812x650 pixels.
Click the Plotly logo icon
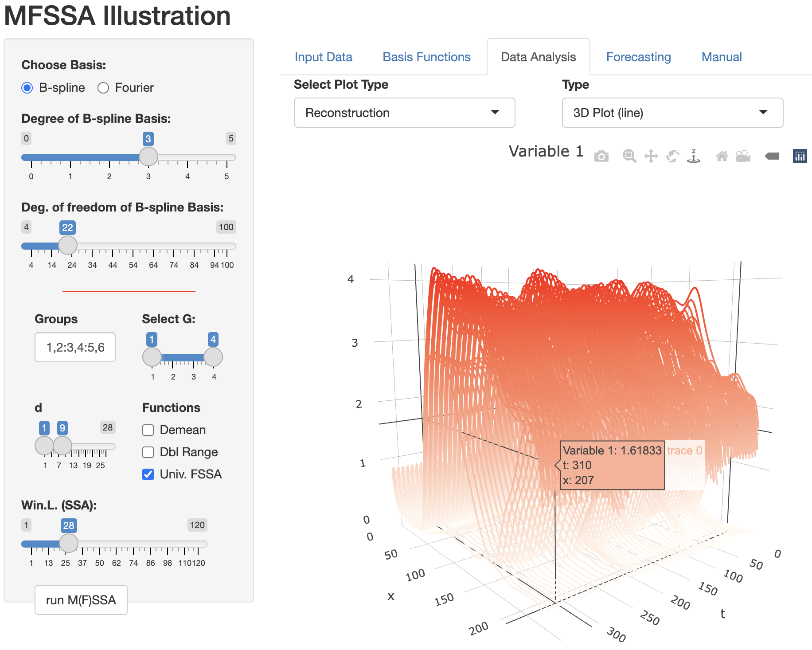pos(800,156)
